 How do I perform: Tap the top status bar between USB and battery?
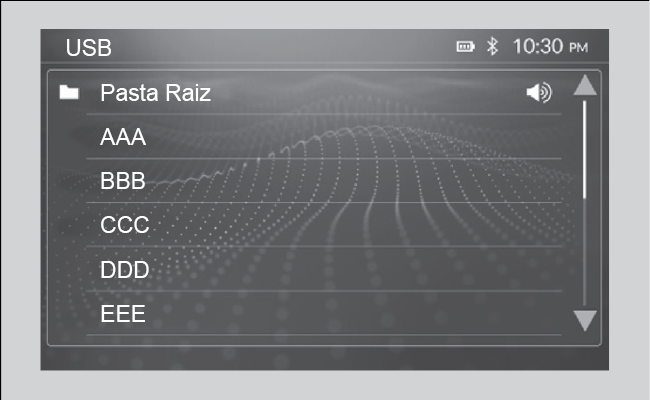pyautogui.click(x=280, y=47)
